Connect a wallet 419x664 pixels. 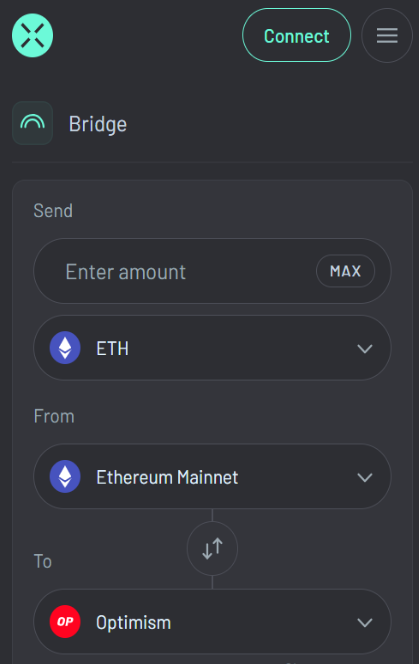pyautogui.click(x=297, y=36)
